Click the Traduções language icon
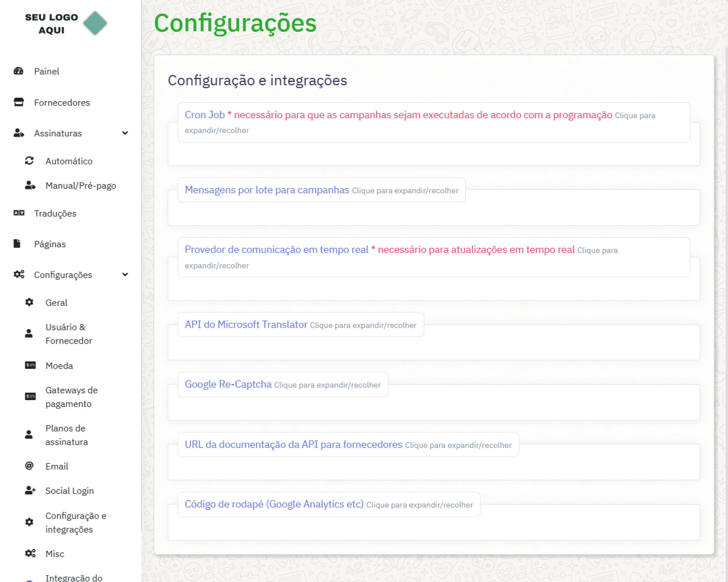Screen dimensions: 728x582 click(19, 213)
